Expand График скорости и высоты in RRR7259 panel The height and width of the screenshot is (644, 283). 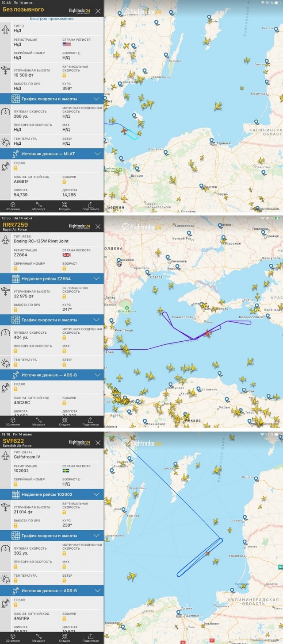pos(52,320)
